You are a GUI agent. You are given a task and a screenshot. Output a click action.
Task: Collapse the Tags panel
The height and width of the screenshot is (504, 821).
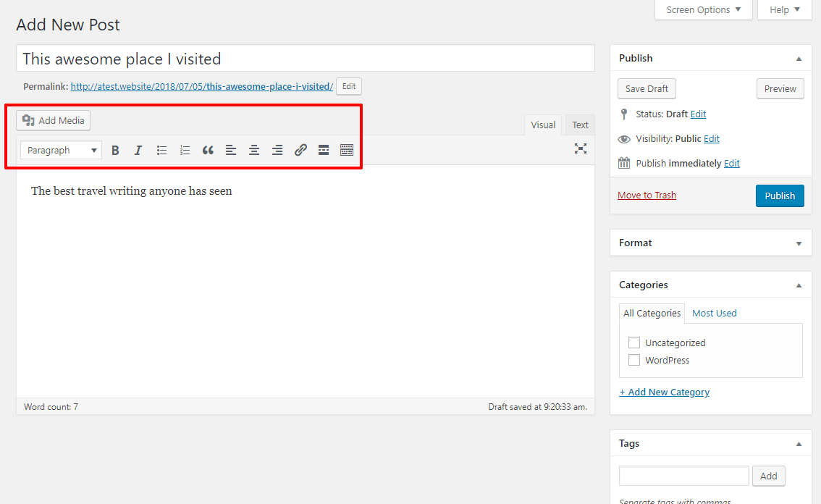pyautogui.click(x=799, y=445)
